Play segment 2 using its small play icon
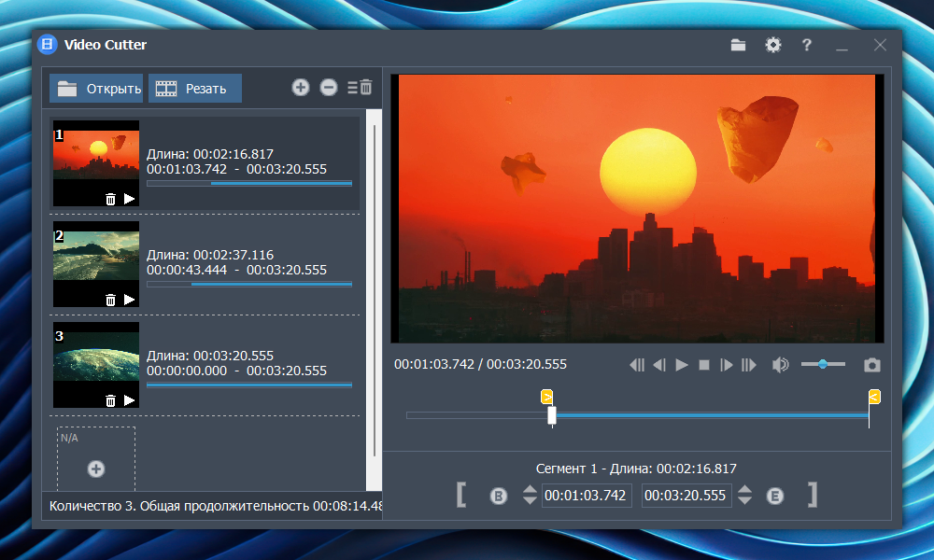The image size is (934, 560). click(130, 299)
